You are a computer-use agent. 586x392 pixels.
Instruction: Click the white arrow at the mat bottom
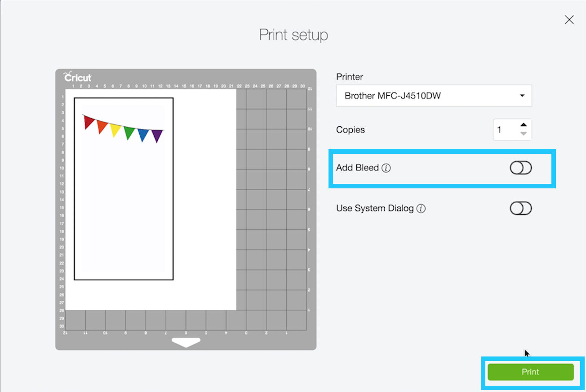186,342
